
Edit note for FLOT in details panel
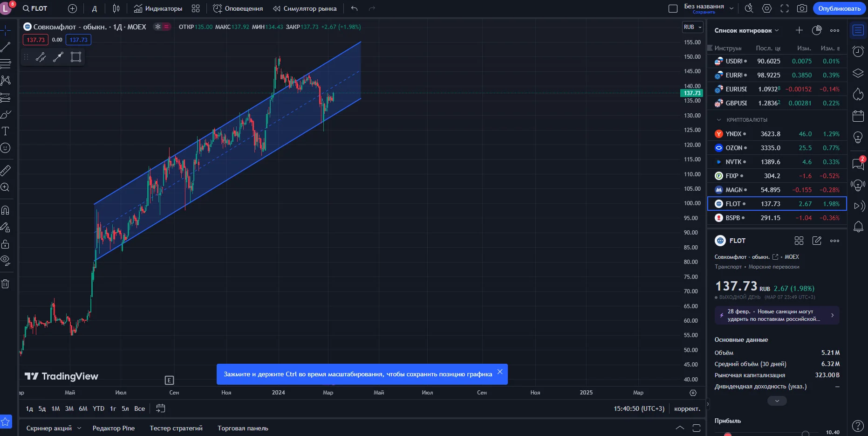[817, 241]
